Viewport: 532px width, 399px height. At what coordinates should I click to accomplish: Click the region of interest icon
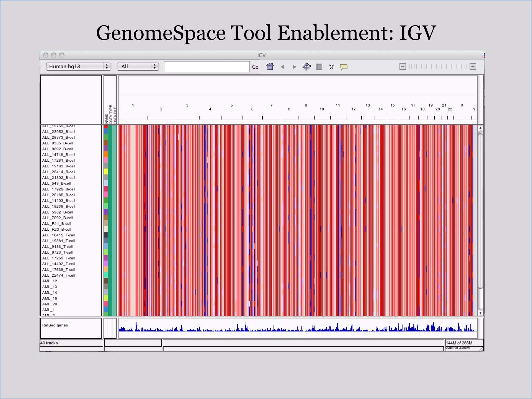point(319,67)
